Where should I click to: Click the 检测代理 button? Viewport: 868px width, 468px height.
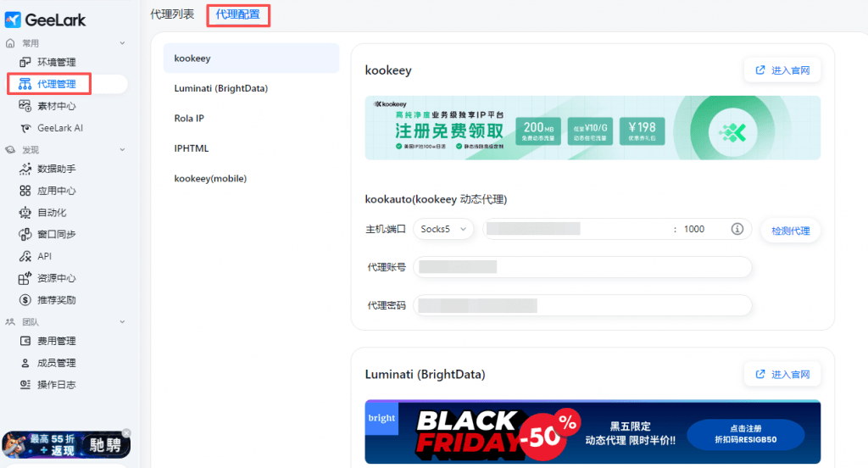(790, 231)
